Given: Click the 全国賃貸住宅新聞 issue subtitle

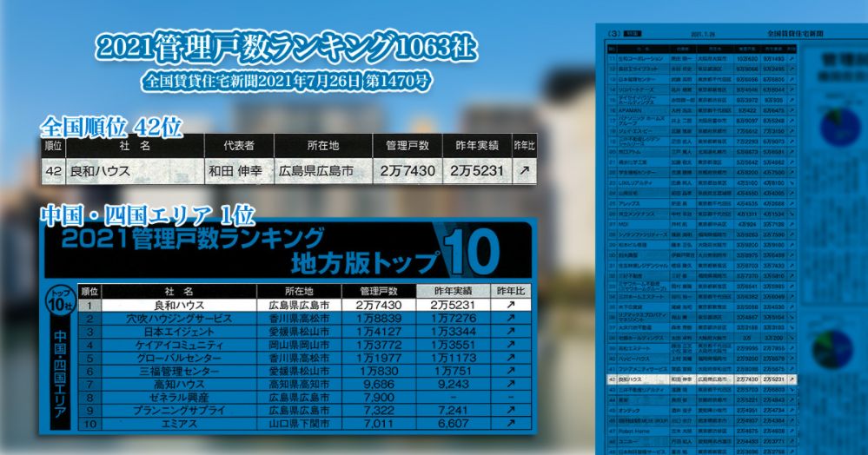Looking at the screenshot, I should click(x=288, y=82).
